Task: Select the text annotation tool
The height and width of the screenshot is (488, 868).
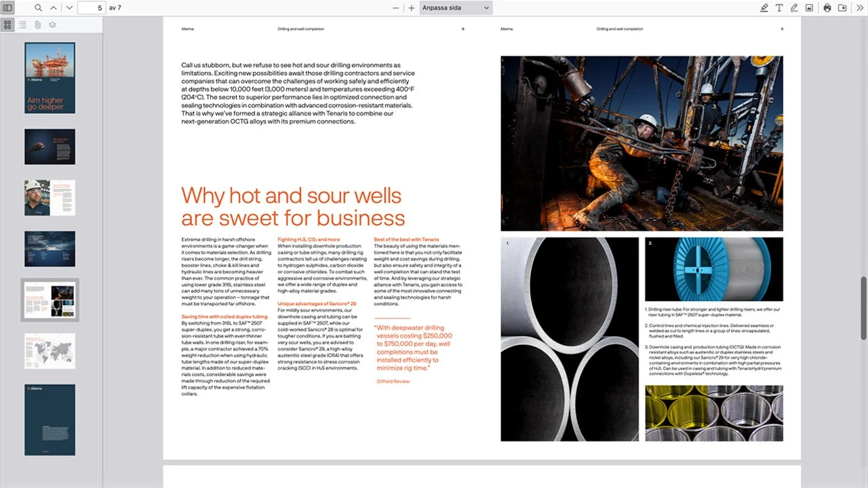Action: [x=779, y=7]
